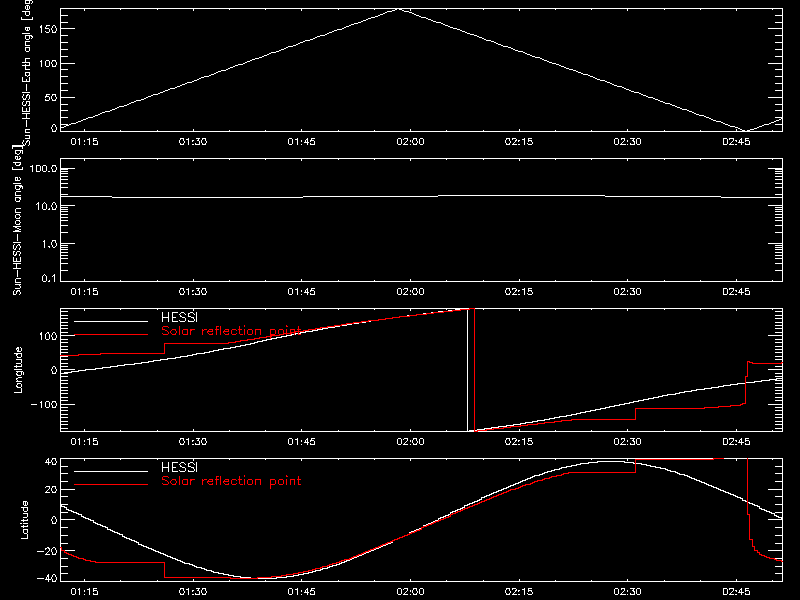Click 'Solar reflection point' legend in Latitude plot
Image resolution: width=800 pixels, height=600 pixels.
pos(231,481)
